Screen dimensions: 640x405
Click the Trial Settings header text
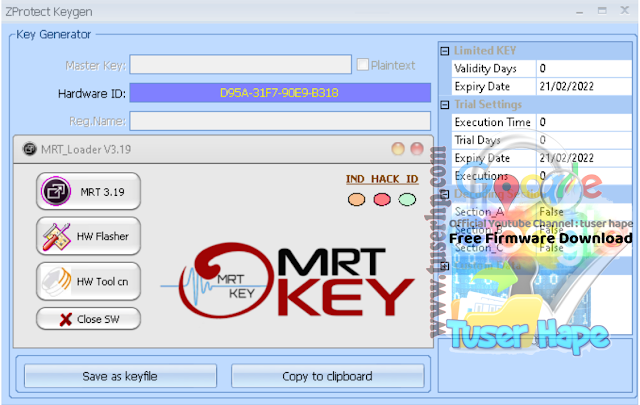coord(488,105)
